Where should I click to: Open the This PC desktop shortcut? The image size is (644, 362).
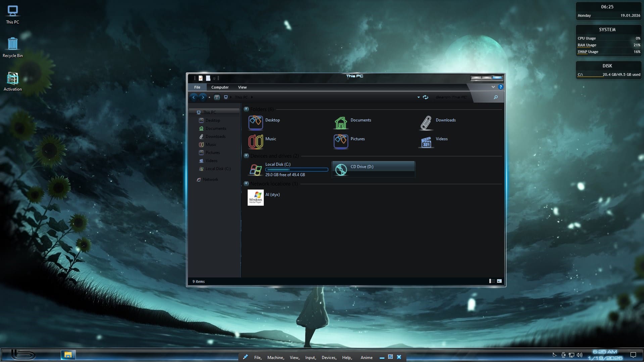click(x=12, y=14)
